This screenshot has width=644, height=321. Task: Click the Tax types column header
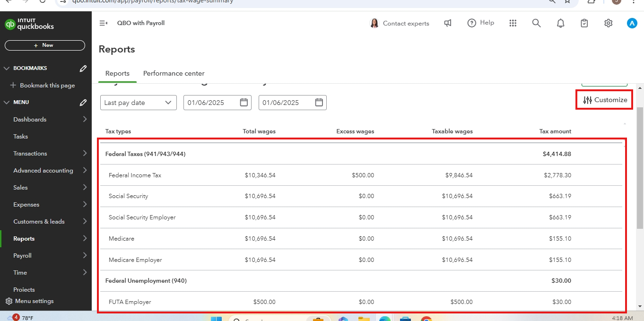click(118, 131)
